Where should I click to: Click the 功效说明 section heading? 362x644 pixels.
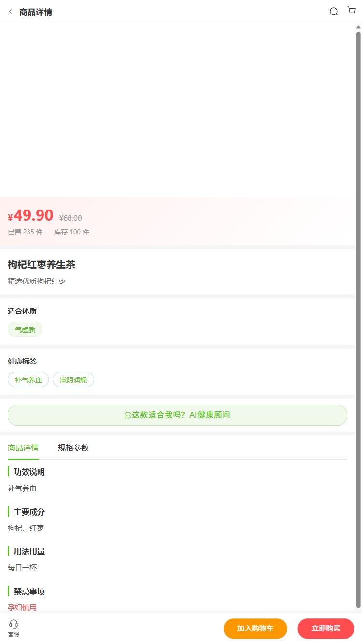click(x=29, y=472)
